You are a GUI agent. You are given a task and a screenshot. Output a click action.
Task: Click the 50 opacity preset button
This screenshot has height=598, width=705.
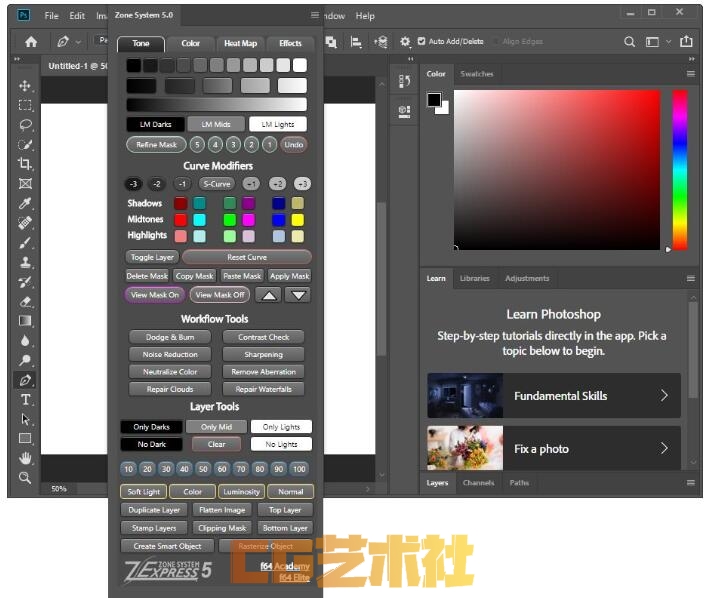pyautogui.click(x=203, y=469)
